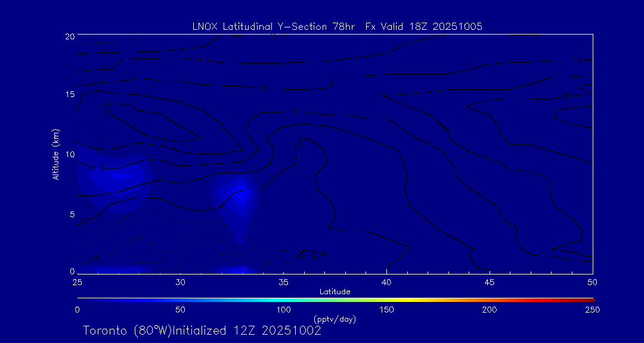Click the y-axis tick label 15
This screenshot has width=644, height=343.
coord(69,95)
